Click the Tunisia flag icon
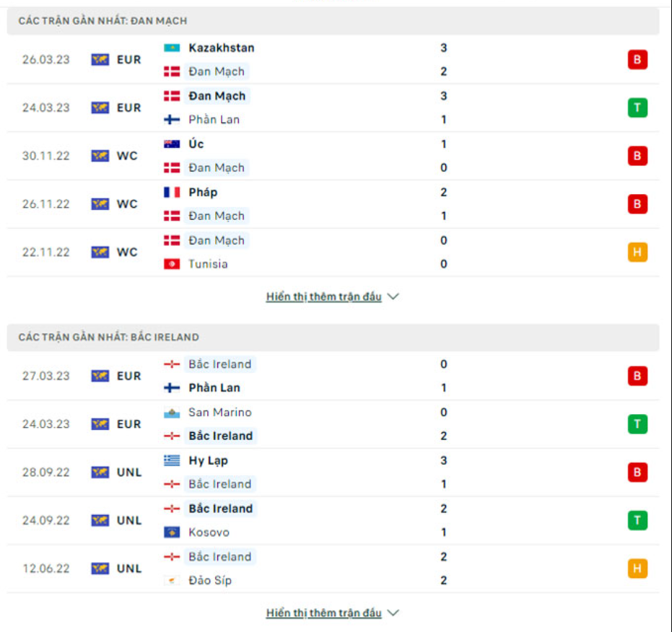 [x=172, y=264]
